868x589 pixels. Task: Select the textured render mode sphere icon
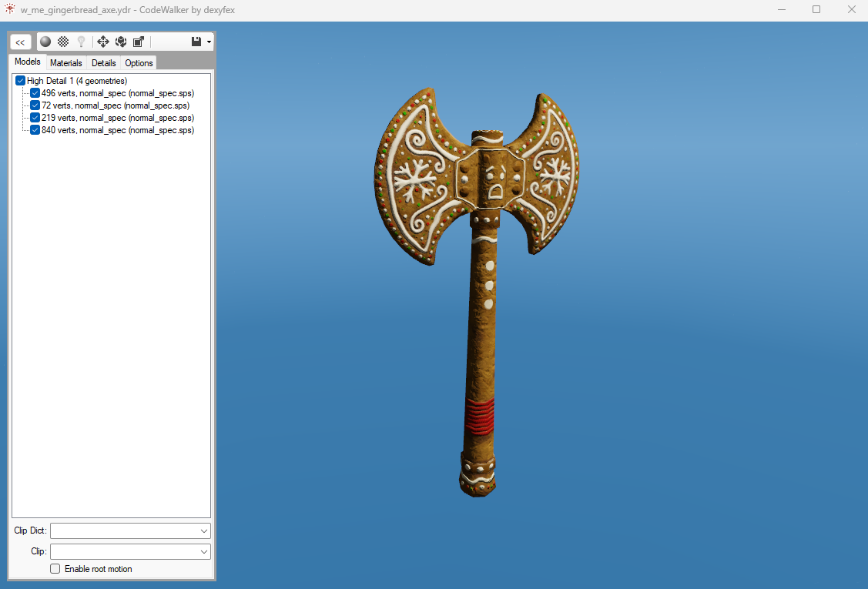[45, 42]
